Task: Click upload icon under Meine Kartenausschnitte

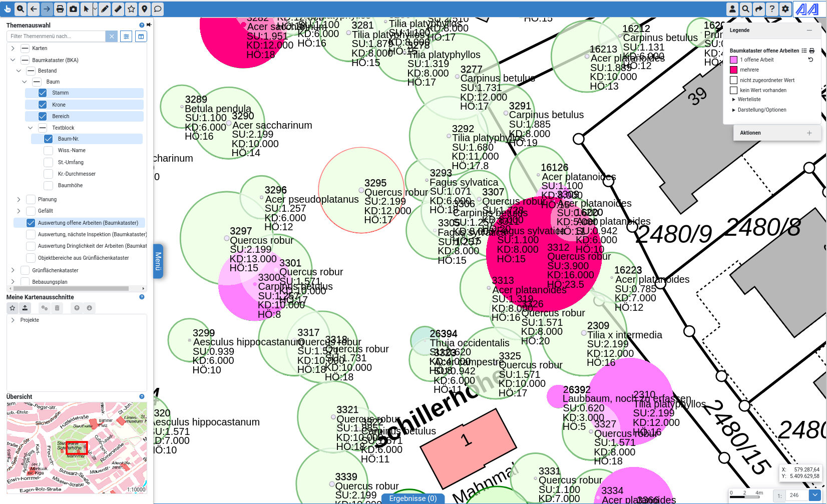Action: (25, 308)
